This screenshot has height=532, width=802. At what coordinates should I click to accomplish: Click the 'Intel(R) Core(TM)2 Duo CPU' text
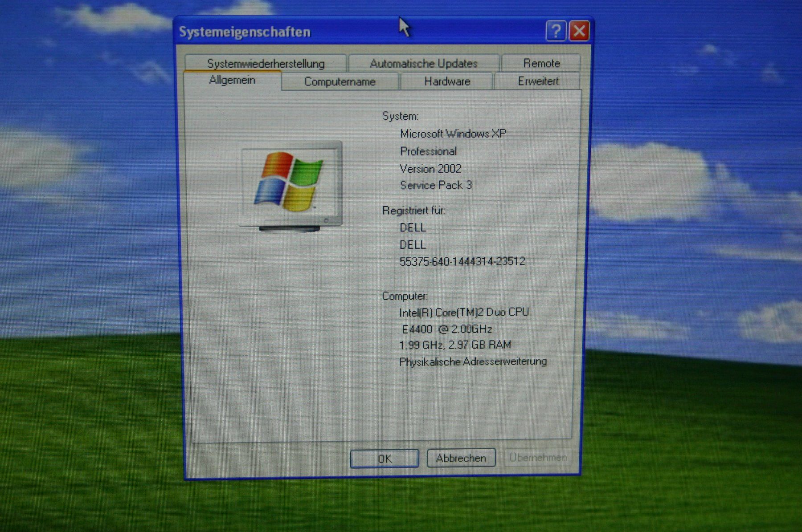point(464,313)
